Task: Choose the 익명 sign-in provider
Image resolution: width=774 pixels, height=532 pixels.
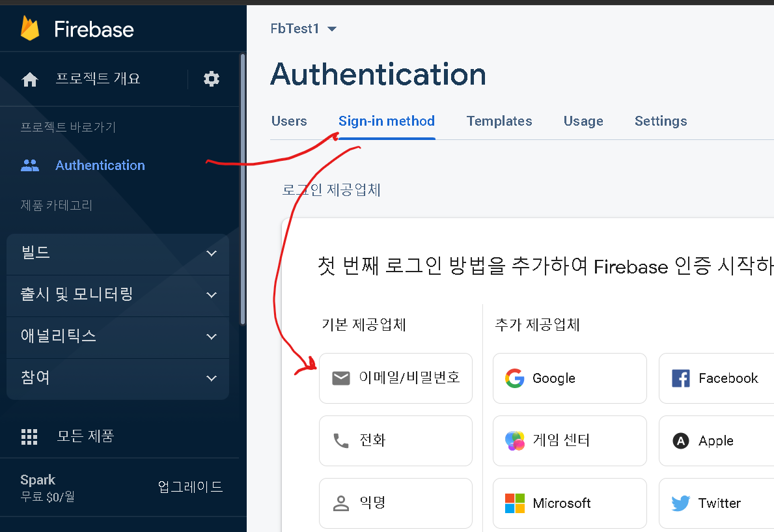Action: point(395,503)
